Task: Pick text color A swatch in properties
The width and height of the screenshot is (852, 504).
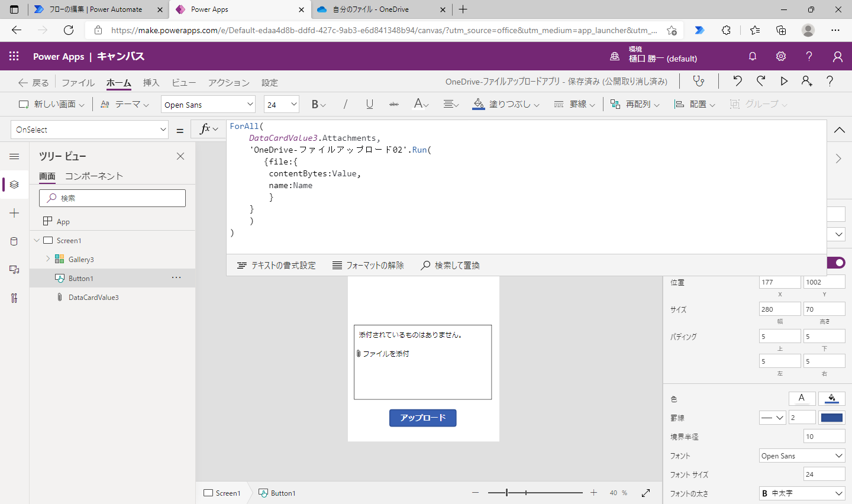Action: [x=802, y=398]
